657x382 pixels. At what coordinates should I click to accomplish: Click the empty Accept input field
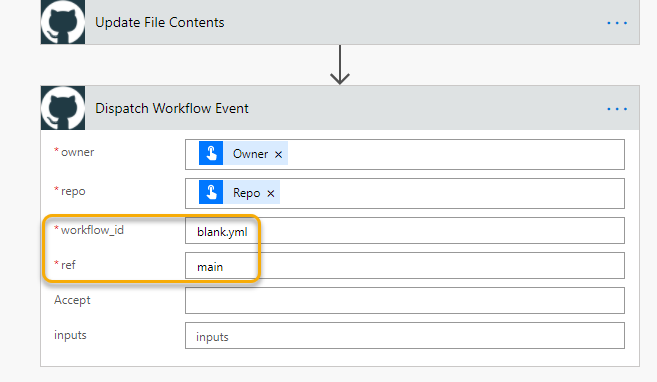tap(405, 300)
